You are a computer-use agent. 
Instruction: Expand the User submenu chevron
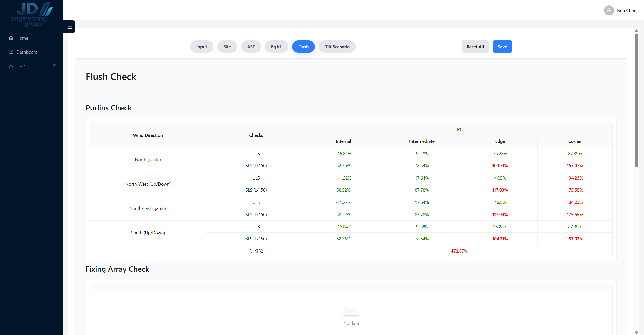pyautogui.click(x=55, y=65)
